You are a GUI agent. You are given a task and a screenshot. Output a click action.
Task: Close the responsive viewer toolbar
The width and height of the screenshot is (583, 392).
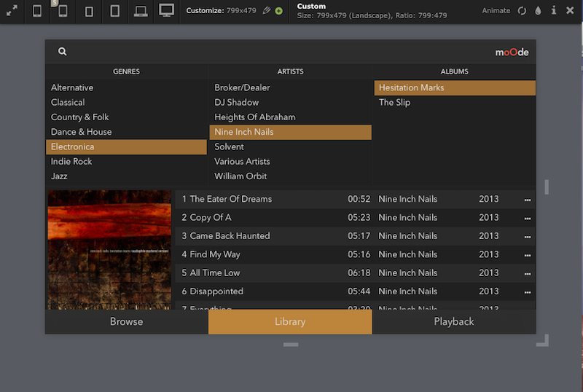click(570, 10)
